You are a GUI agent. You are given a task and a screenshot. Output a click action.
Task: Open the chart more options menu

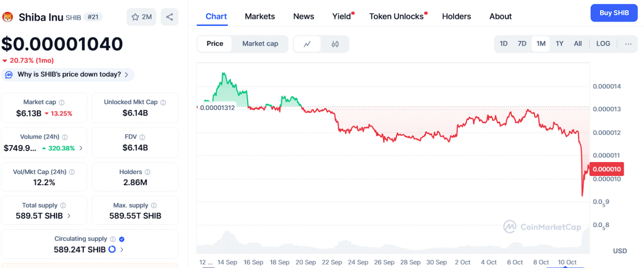[x=628, y=44]
